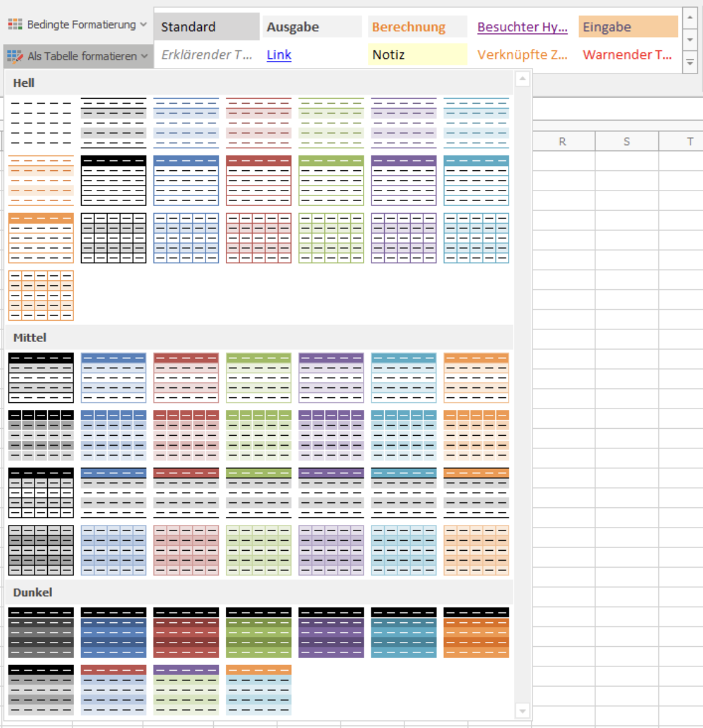Choose Hell blue grid table style
703x728 pixels.
tap(186, 238)
